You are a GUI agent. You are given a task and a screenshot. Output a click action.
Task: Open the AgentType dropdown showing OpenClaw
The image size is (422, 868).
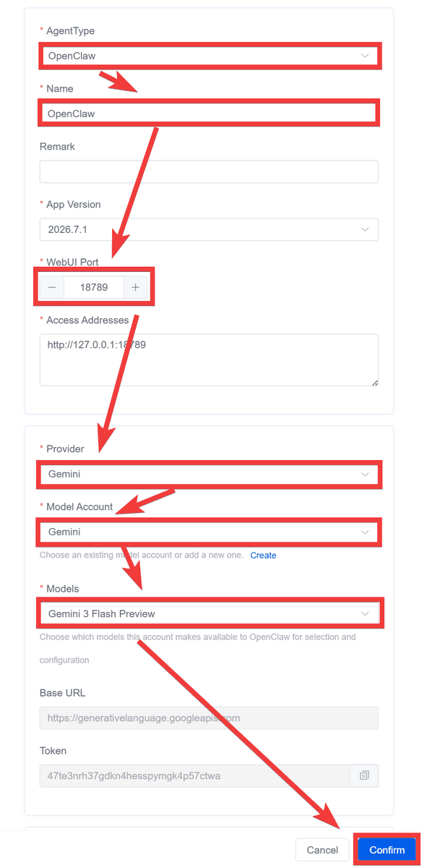(209, 56)
